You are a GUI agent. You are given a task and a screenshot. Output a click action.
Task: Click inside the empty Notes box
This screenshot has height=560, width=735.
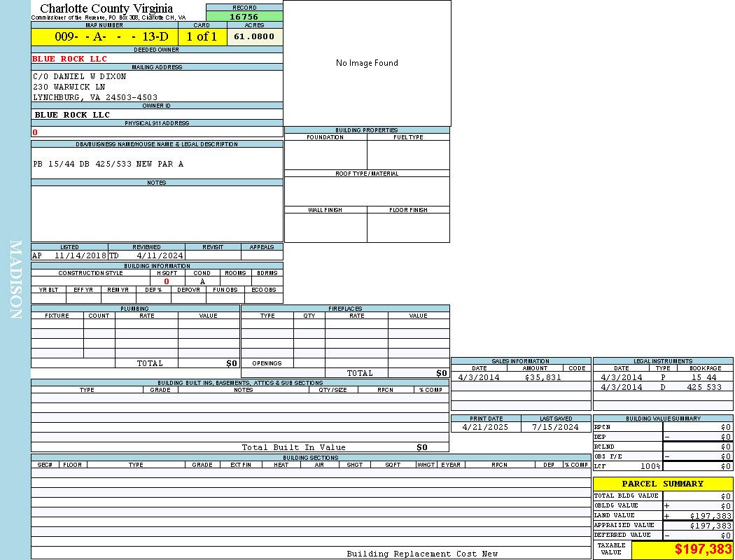(157, 213)
